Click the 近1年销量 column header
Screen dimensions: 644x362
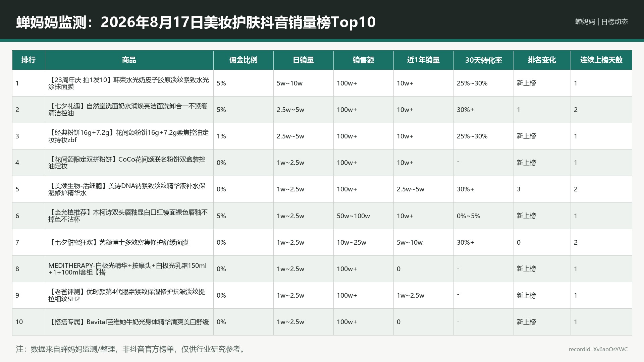point(424,60)
